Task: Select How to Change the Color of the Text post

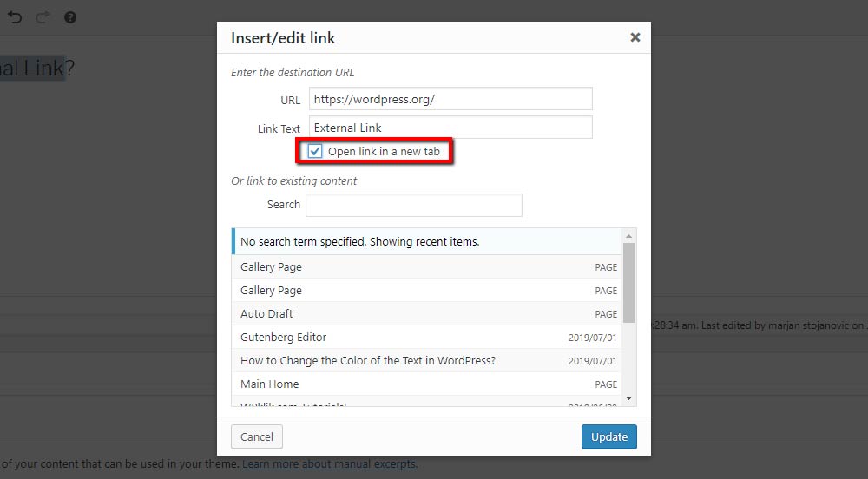Action: 427,361
